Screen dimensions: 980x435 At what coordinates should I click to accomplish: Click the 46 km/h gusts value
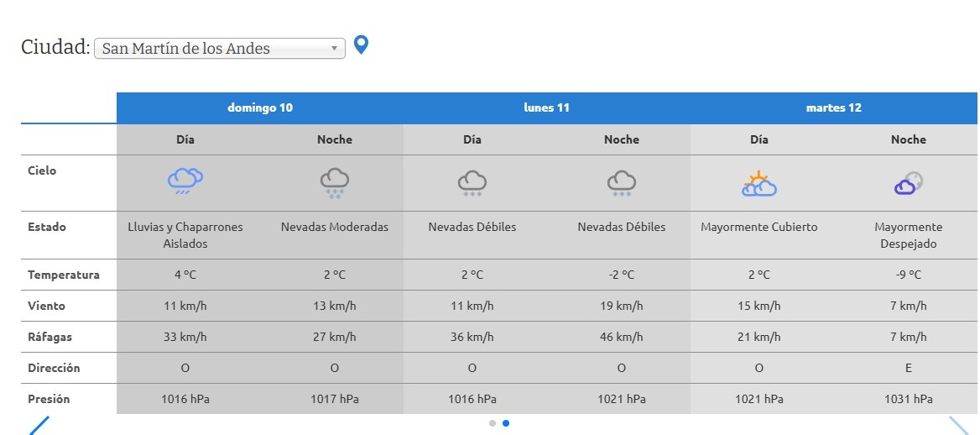(622, 337)
